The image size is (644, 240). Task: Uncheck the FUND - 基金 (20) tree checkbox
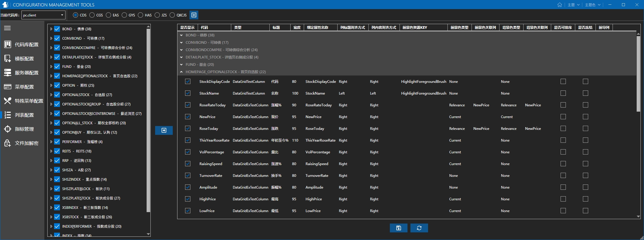tap(57, 66)
